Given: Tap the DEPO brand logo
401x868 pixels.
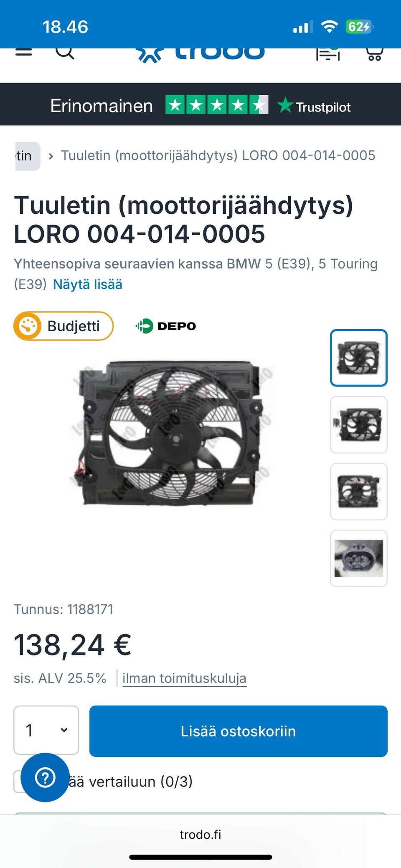Looking at the screenshot, I should 165,326.
